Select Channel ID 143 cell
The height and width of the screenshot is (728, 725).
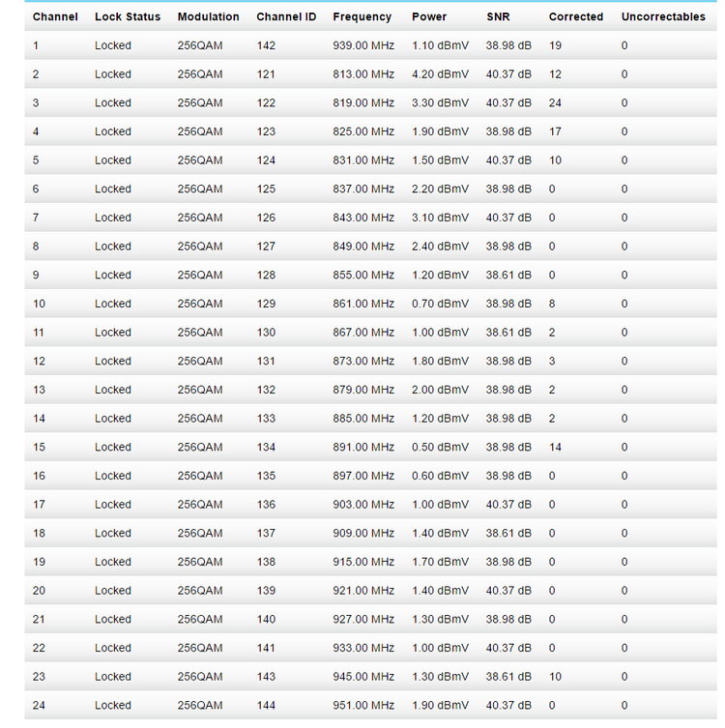[266, 677]
